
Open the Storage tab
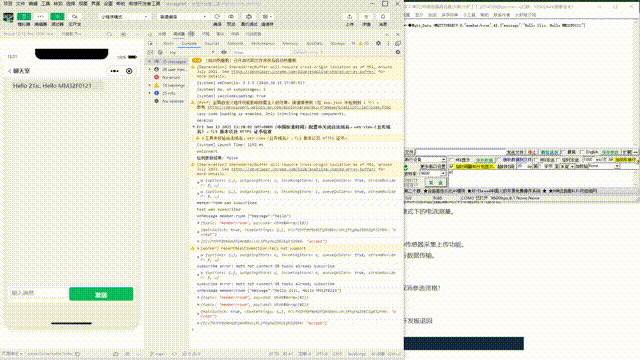(x=337, y=43)
